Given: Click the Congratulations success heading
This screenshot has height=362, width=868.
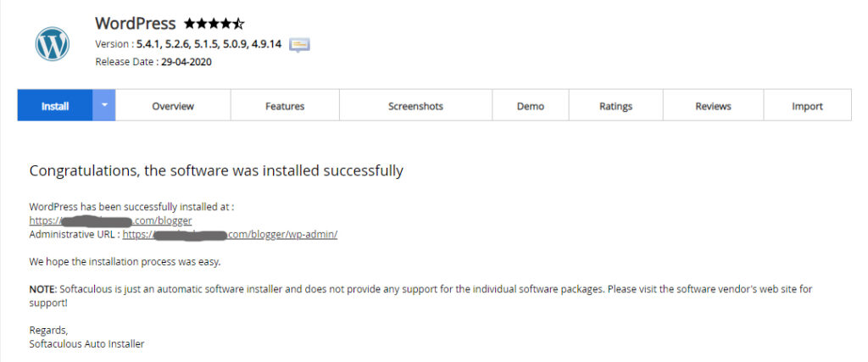Looking at the screenshot, I should [x=216, y=171].
